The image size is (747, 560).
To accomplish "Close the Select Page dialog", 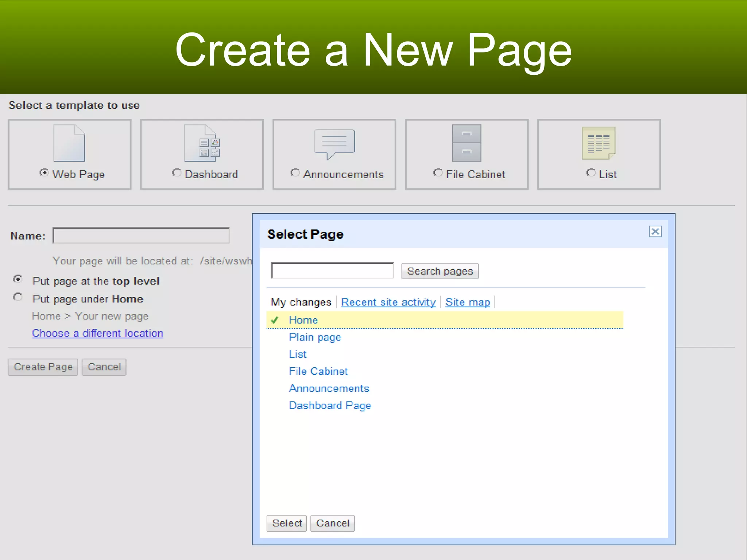I will (655, 232).
